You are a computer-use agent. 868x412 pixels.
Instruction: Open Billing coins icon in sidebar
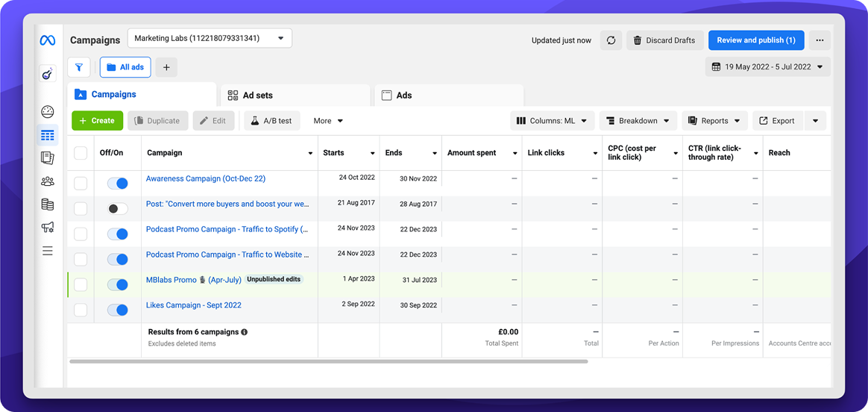point(48,205)
